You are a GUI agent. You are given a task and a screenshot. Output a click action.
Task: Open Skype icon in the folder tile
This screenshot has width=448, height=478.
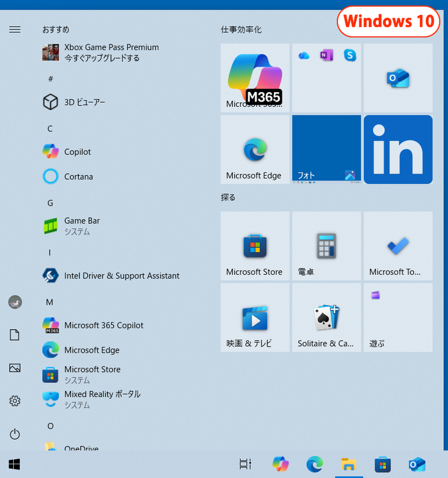tap(350, 56)
